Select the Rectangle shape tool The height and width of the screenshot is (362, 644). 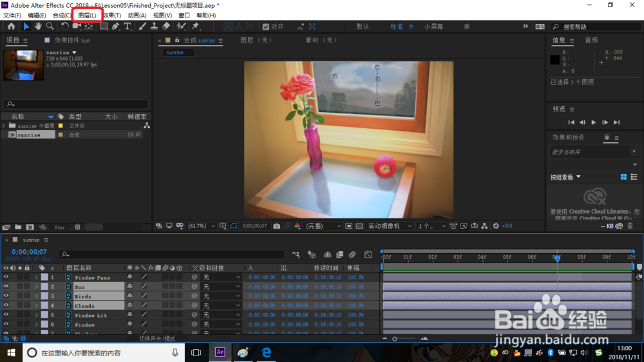tap(104, 26)
